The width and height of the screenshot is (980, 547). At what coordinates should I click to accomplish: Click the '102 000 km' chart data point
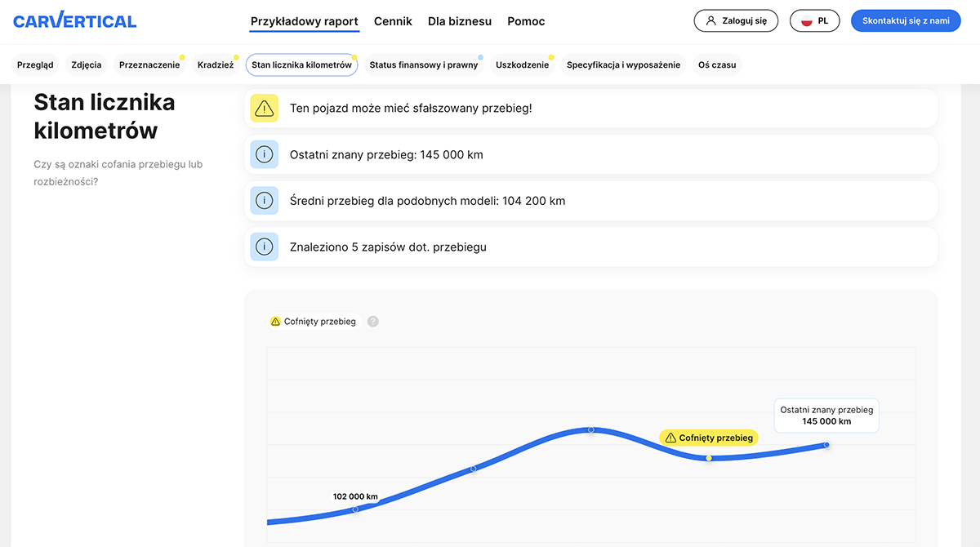(355, 509)
